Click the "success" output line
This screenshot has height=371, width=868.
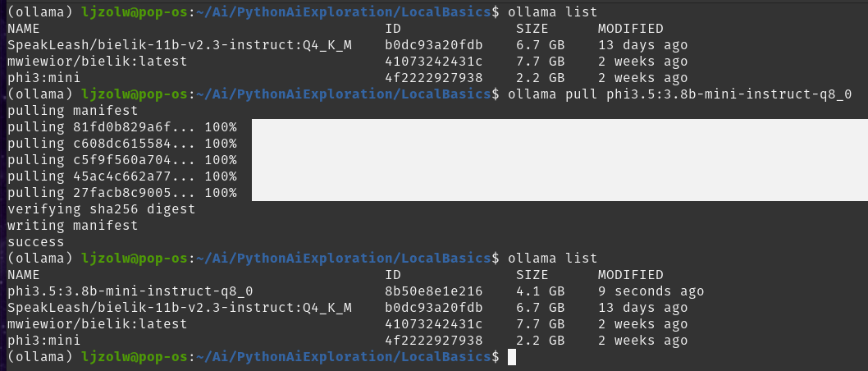35,242
